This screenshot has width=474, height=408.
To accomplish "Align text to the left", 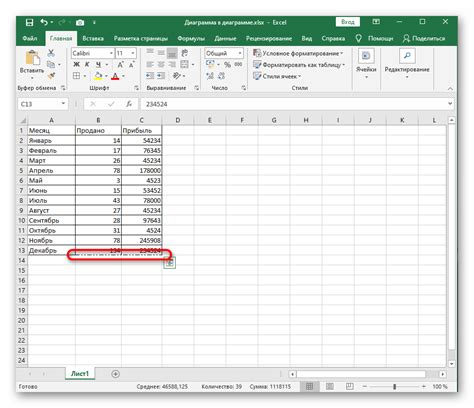I will (x=150, y=64).
